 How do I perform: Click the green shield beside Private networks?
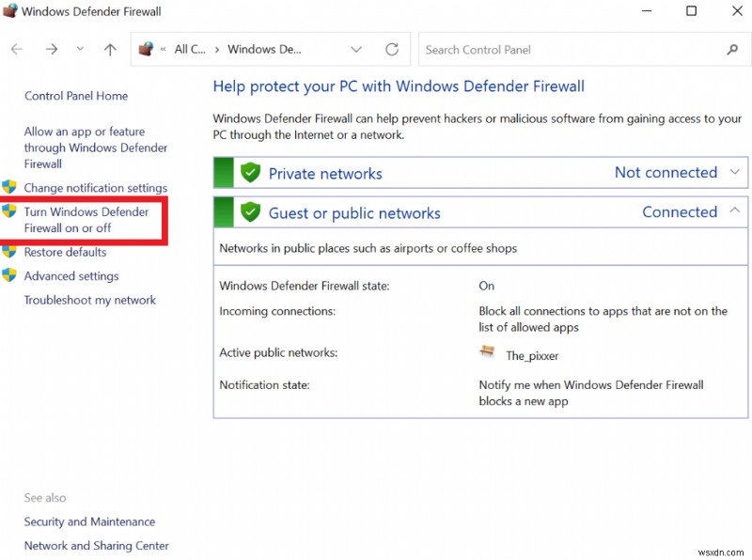[x=249, y=173]
